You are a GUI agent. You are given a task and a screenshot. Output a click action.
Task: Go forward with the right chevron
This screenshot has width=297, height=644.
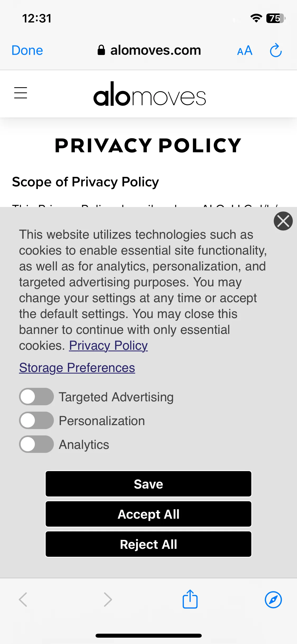[x=108, y=599]
